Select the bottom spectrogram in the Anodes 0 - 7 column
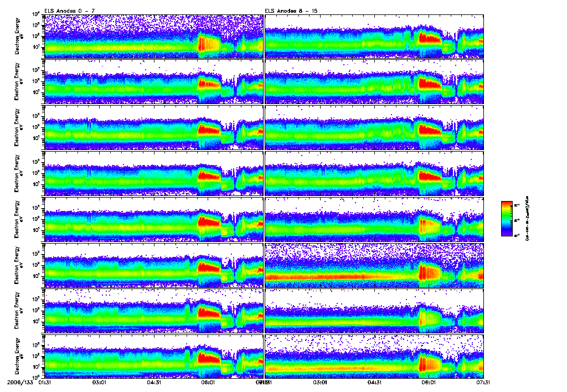The width and height of the screenshot is (567, 392). click(x=154, y=357)
